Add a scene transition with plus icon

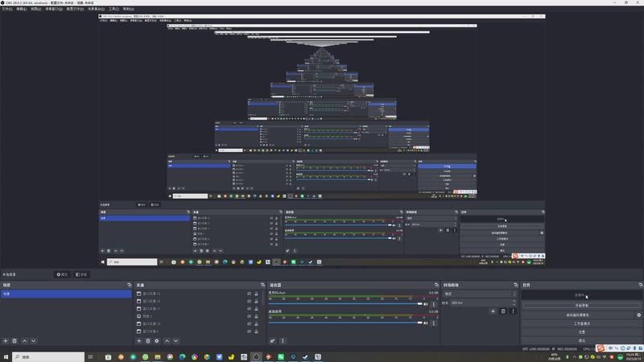coord(493,311)
